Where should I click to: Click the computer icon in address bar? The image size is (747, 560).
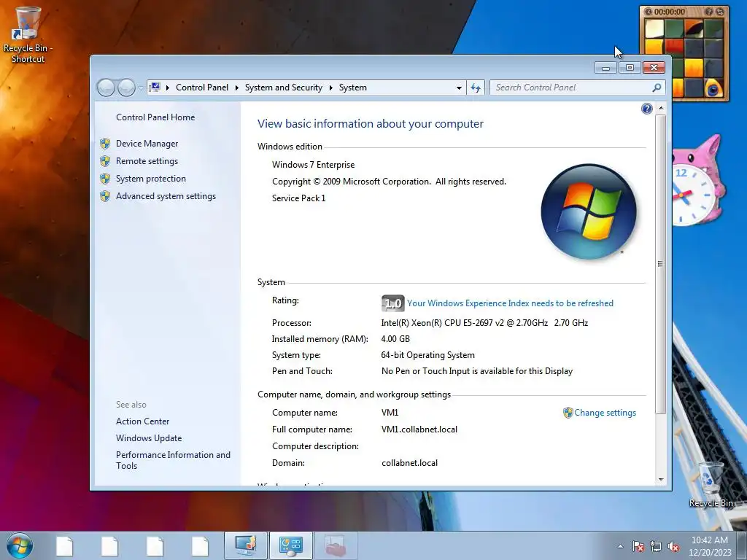tap(155, 87)
